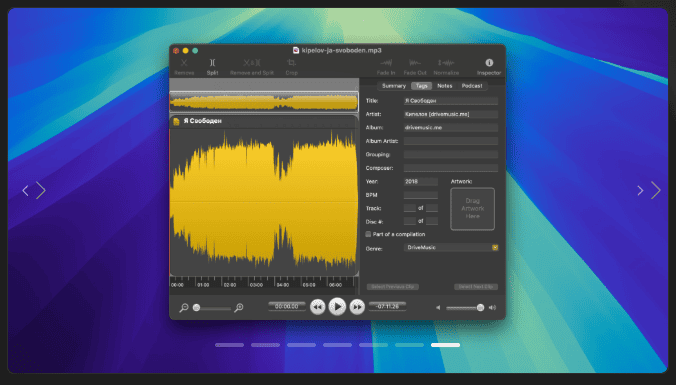The width and height of the screenshot is (676, 385).
Task: Click the low volume speaker icon
Action: click(438, 307)
